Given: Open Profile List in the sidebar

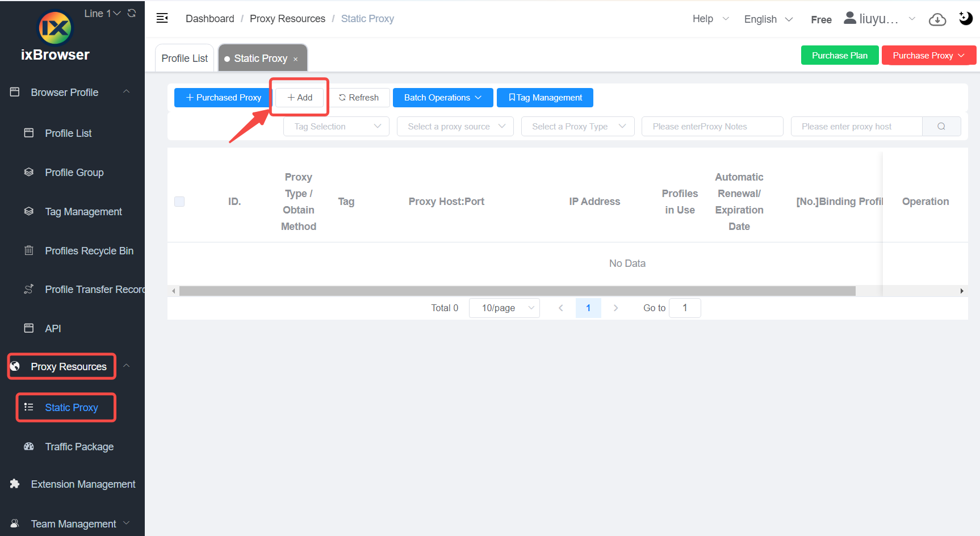Looking at the screenshot, I should point(68,133).
